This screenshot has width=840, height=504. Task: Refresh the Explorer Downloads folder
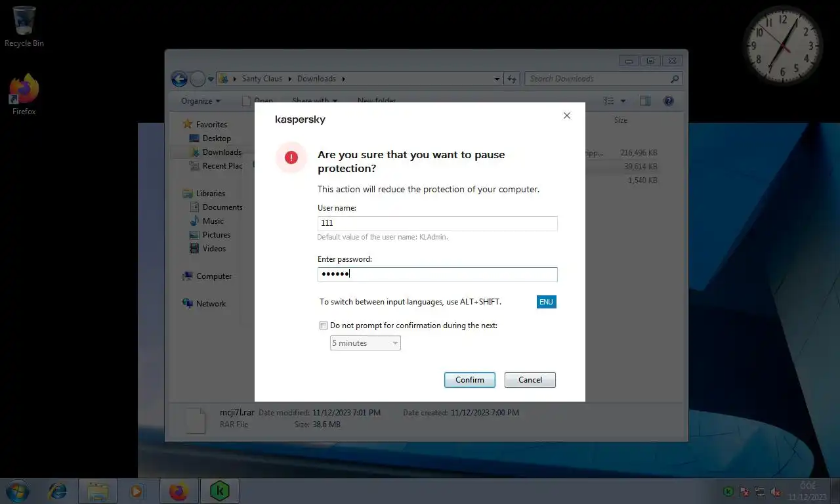(513, 79)
